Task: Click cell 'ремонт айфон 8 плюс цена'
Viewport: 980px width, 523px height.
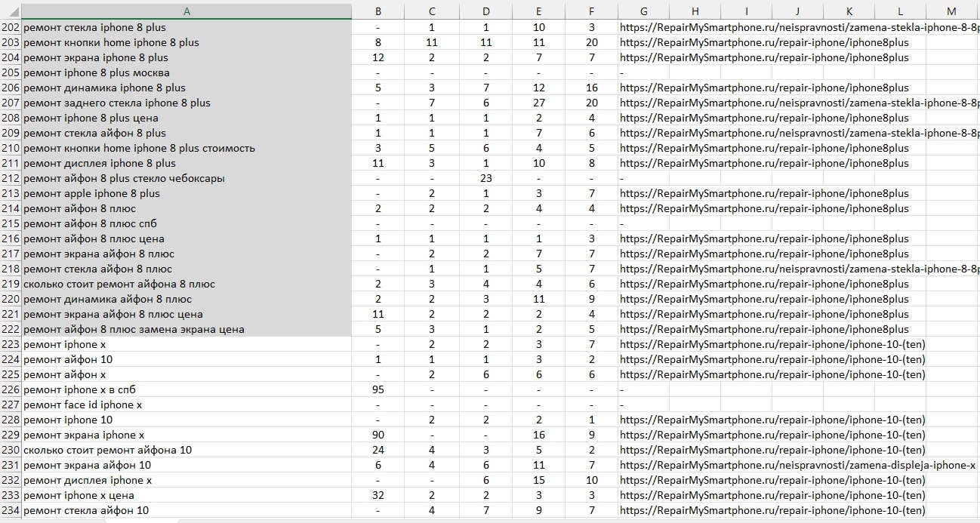Action: (186, 238)
